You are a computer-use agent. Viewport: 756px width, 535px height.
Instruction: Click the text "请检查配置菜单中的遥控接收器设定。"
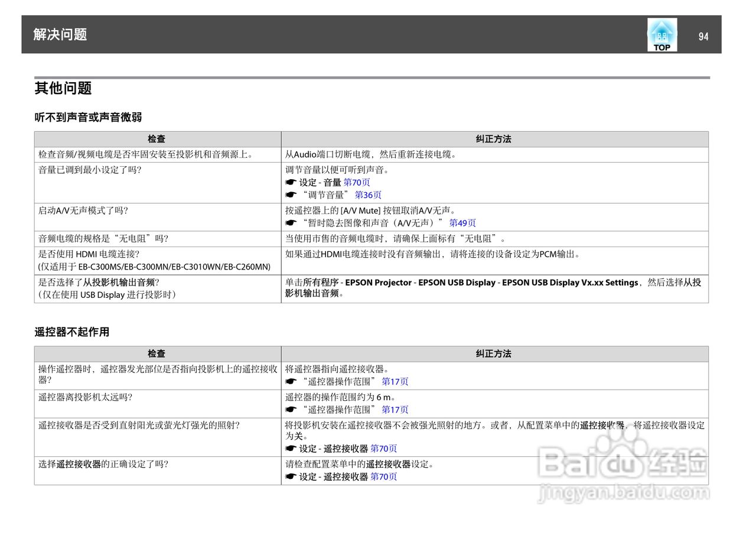pos(360,465)
